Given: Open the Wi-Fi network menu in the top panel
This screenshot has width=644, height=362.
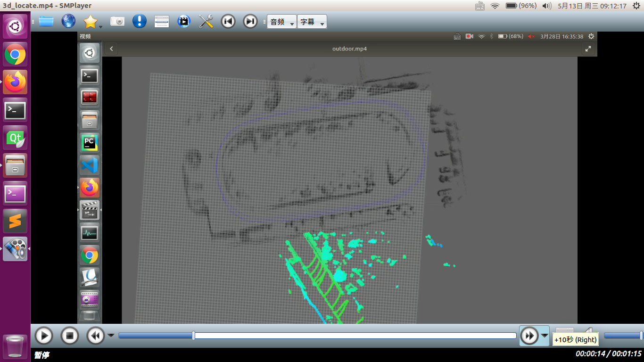Looking at the screenshot, I should pos(495,6).
